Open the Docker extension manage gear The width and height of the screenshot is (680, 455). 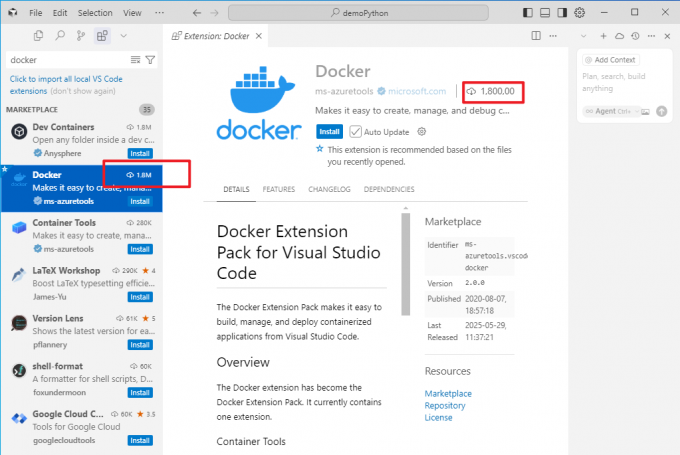(422, 131)
